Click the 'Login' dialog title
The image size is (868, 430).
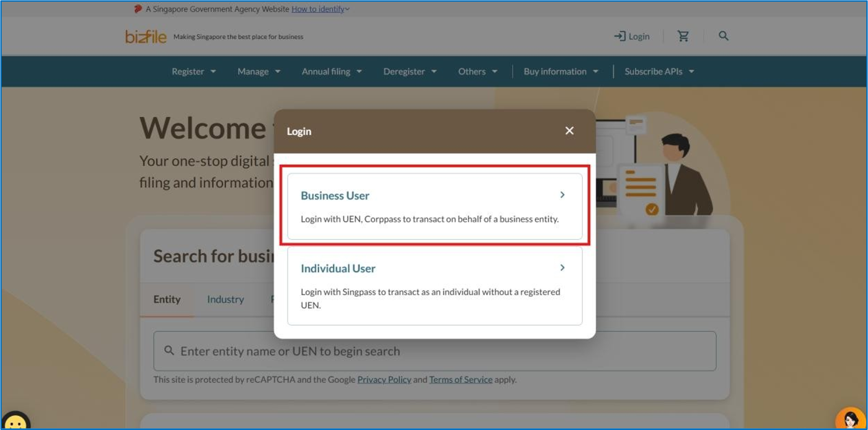299,131
